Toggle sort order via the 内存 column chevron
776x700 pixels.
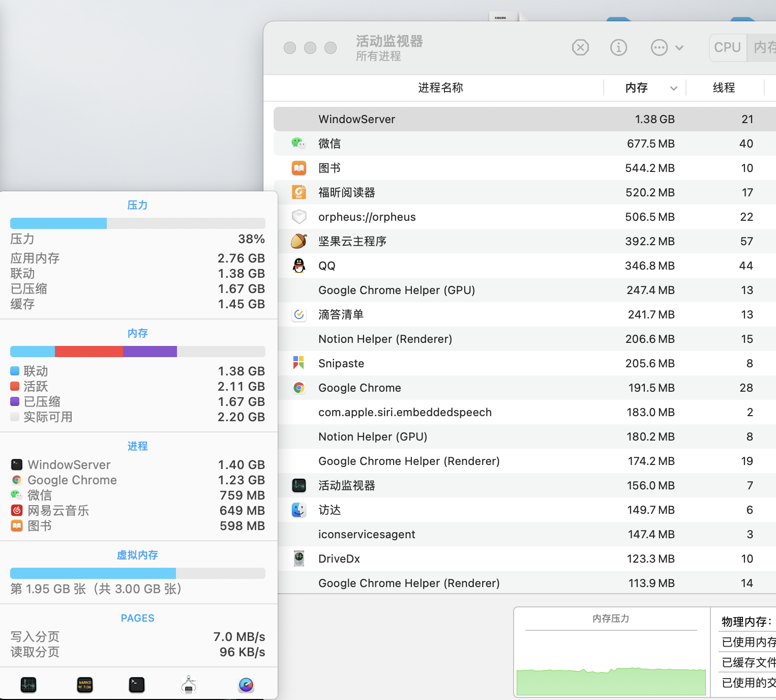point(674,88)
